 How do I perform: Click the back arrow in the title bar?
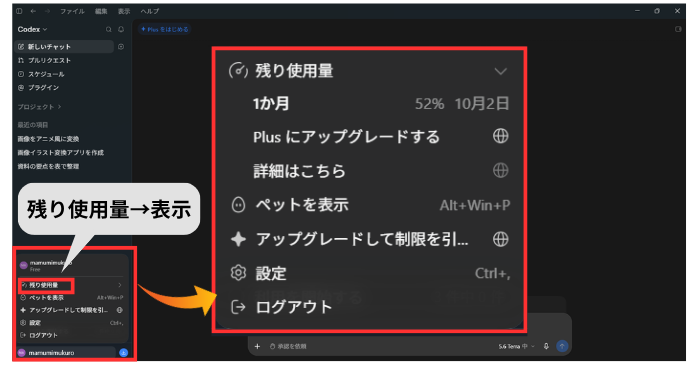coord(33,11)
